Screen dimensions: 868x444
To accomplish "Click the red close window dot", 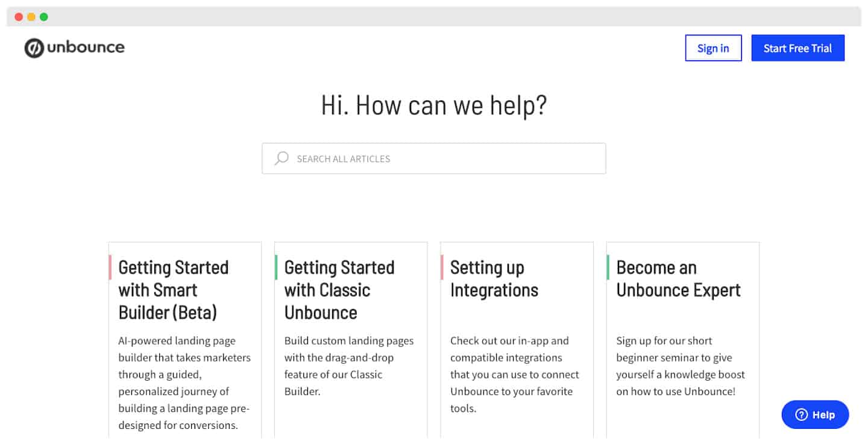I will 19,17.
